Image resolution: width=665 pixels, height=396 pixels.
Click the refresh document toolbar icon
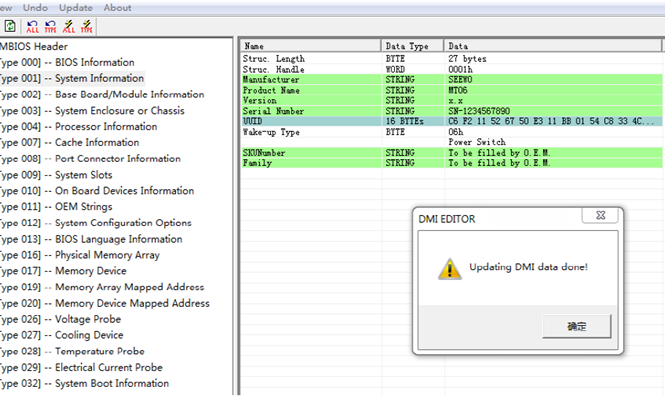10,27
